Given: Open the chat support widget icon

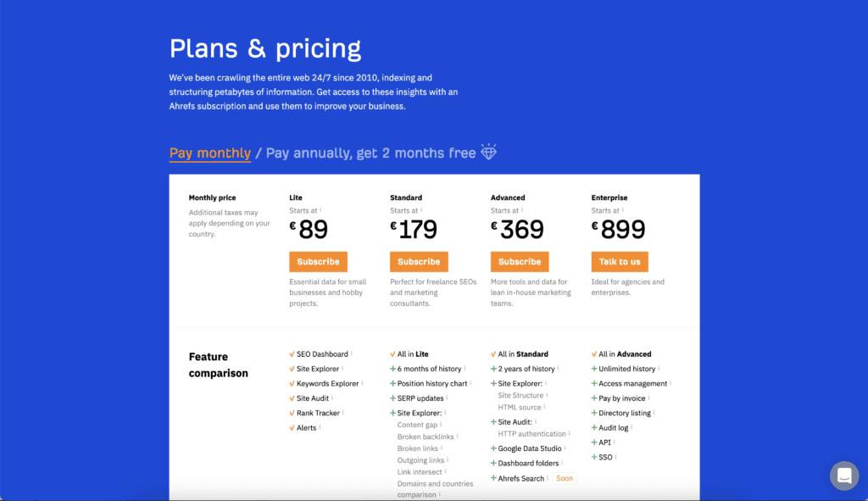Looking at the screenshot, I should pos(844,476).
